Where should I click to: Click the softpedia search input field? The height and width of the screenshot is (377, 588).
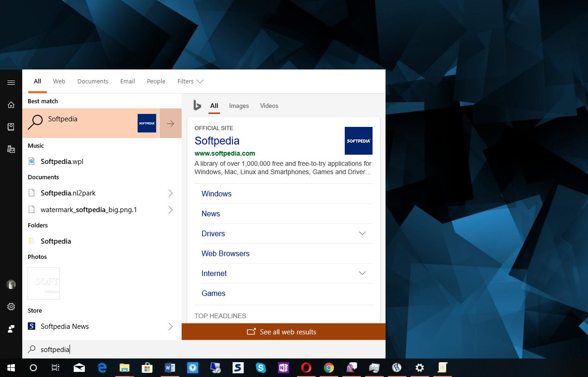click(x=204, y=349)
